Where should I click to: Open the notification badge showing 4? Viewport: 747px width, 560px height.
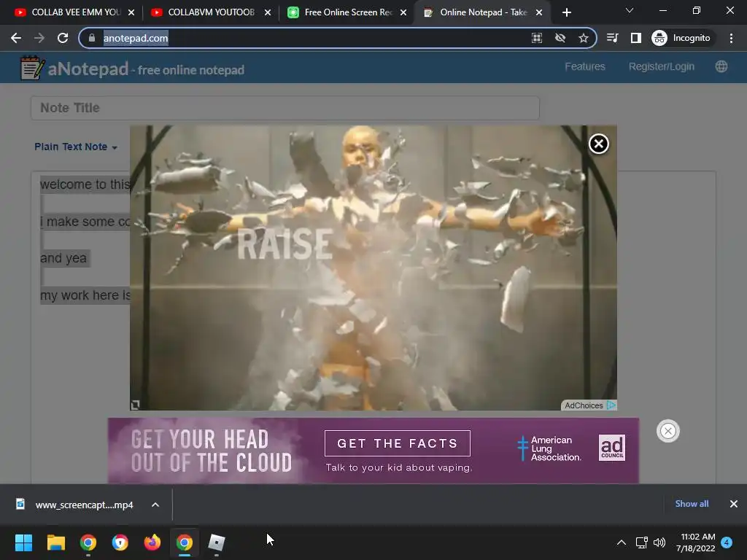[x=727, y=542]
